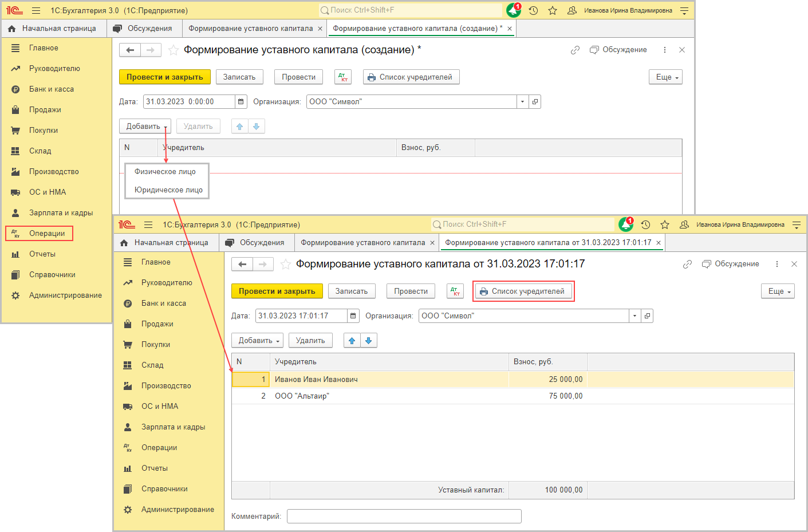This screenshot has width=808, height=532.
Task: Go back with left arrow in front document
Action: 242,264
